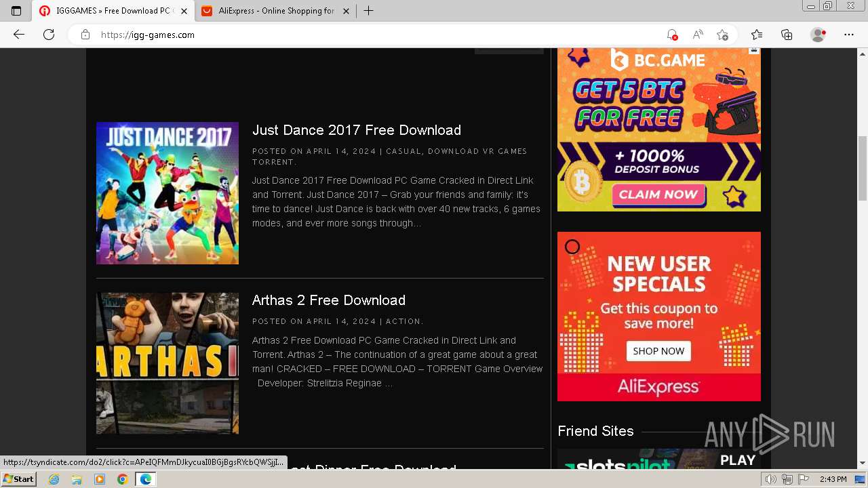Open the blocked notifications icon
The image size is (868, 488).
[x=672, y=35]
